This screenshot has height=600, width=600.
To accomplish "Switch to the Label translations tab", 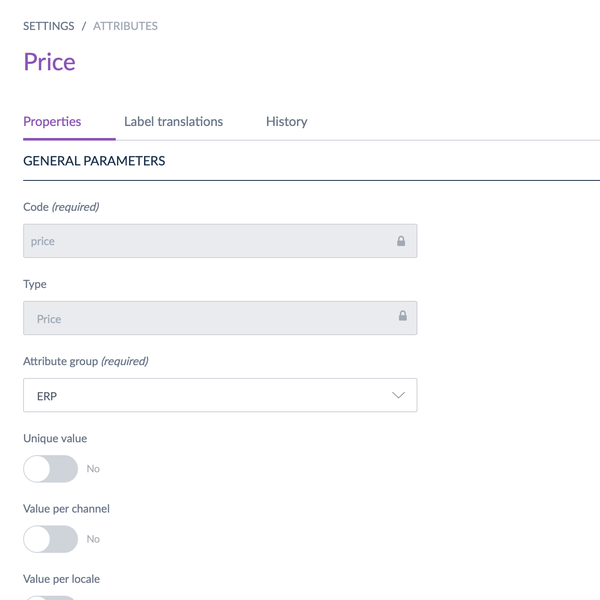I will coord(173,122).
